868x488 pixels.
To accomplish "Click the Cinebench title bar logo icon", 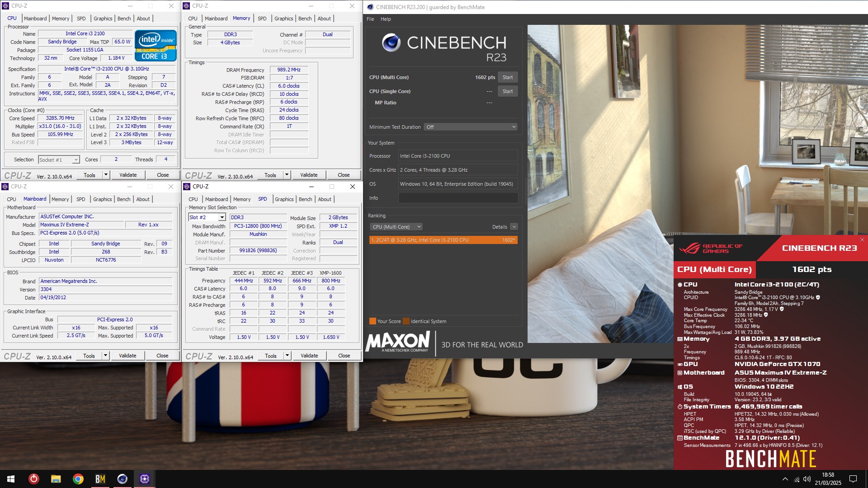I will 370,7.
